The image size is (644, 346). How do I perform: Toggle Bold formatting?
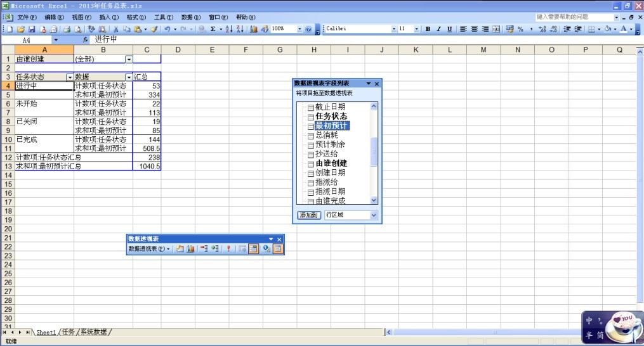[428, 29]
